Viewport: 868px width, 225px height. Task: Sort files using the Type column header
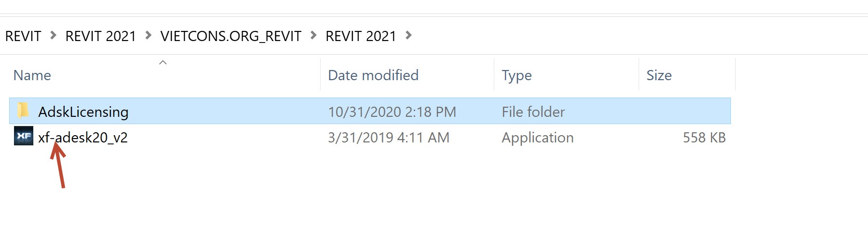(x=517, y=75)
